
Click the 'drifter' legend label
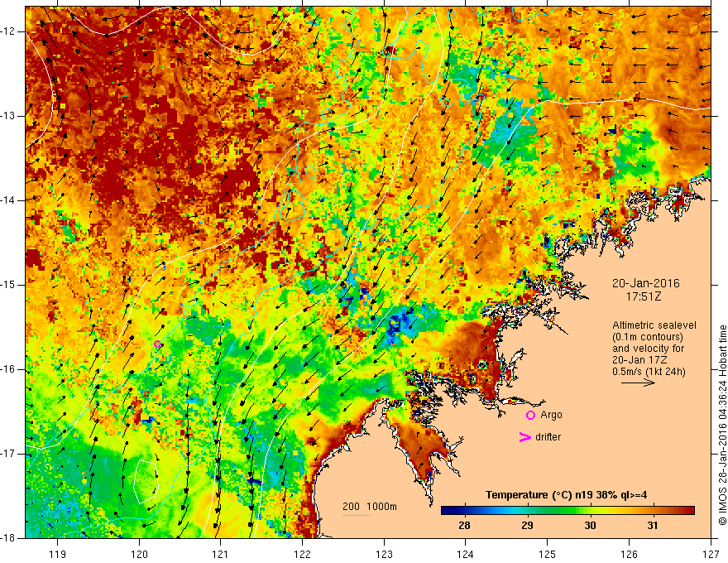tap(548, 437)
